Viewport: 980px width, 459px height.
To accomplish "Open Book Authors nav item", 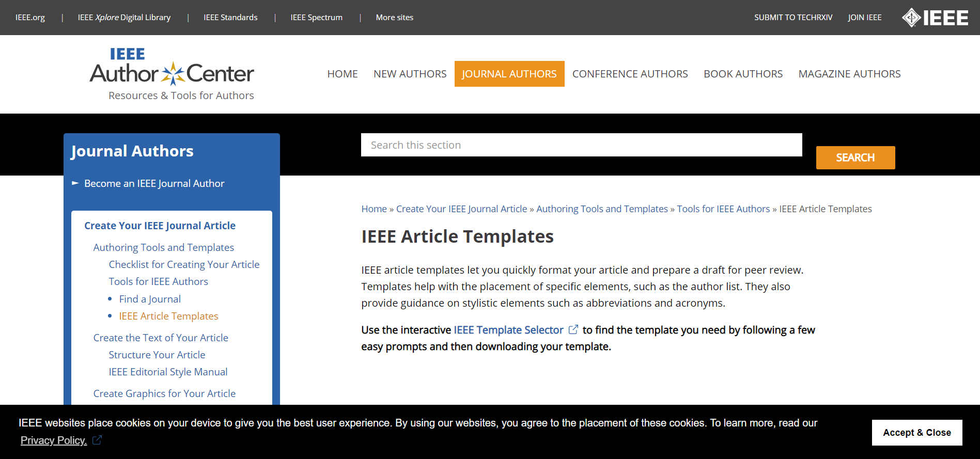I will click(x=743, y=74).
